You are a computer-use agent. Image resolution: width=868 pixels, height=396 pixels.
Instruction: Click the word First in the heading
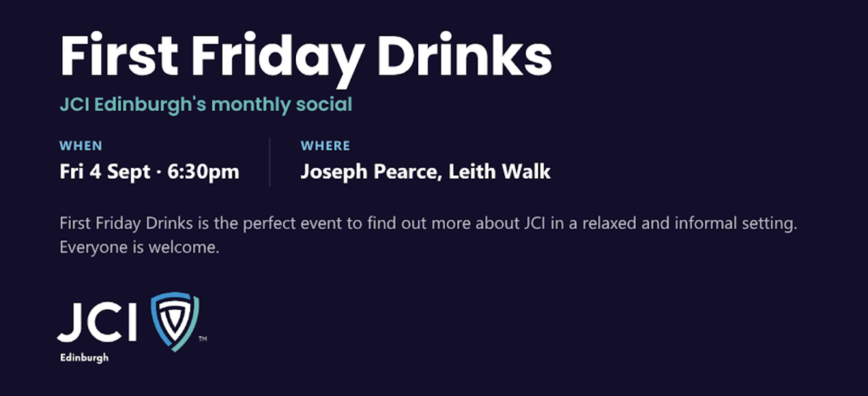tap(121, 55)
